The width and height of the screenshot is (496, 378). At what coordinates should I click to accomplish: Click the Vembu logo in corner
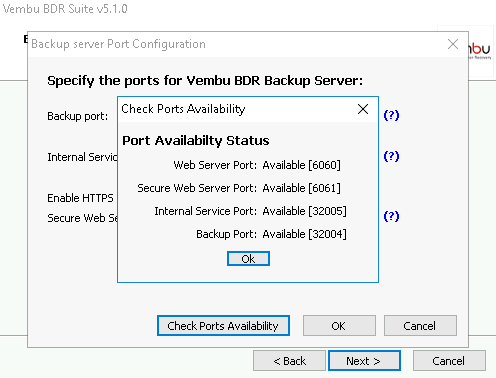[x=480, y=51]
